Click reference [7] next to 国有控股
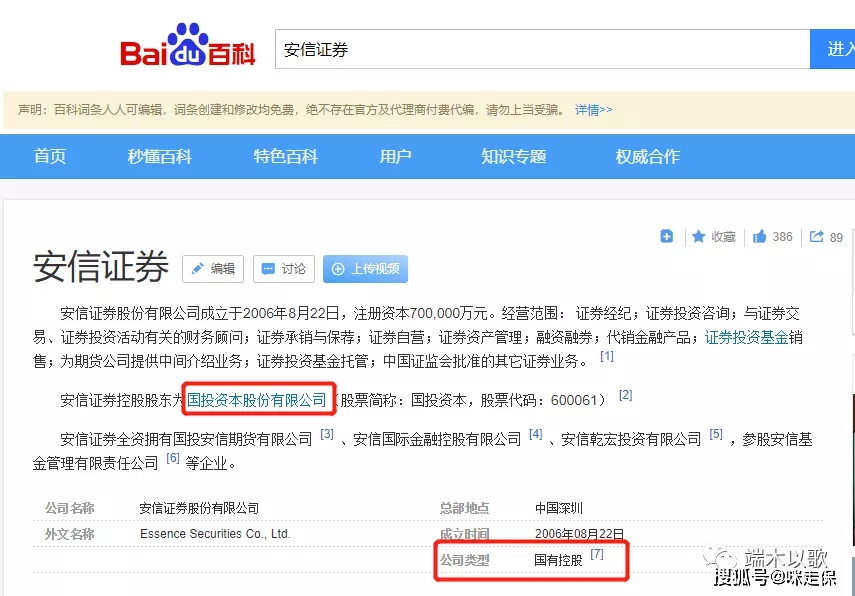The width and height of the screenshot is (855, 596). [597, 554]
